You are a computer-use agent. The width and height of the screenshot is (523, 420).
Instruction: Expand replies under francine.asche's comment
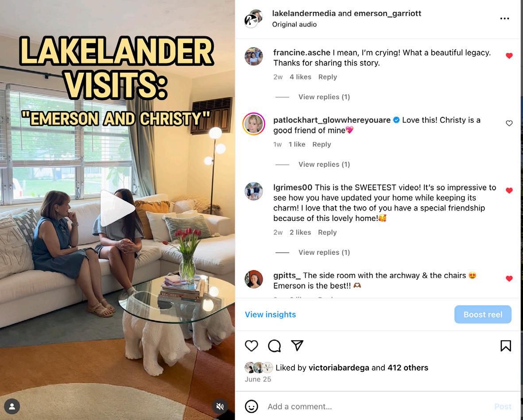click(324, 97)
